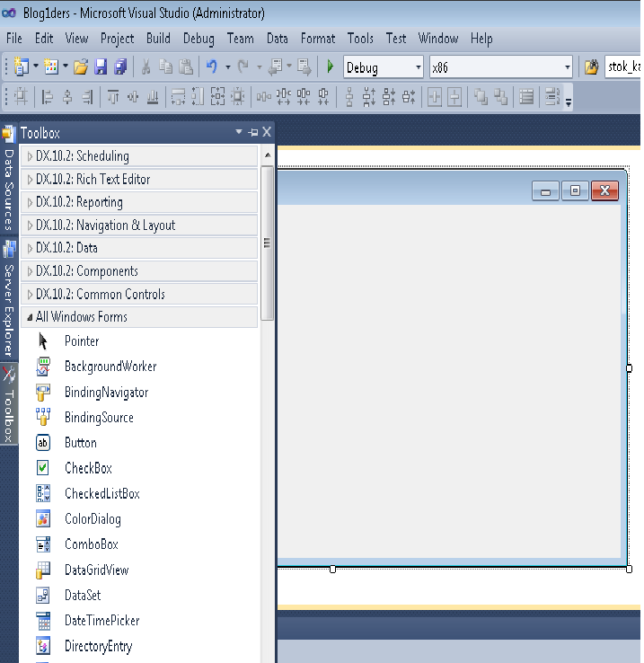Select the CheckBox control in Toolbox
The width and height of the screenshot is (644, 663).
[139, 468]
